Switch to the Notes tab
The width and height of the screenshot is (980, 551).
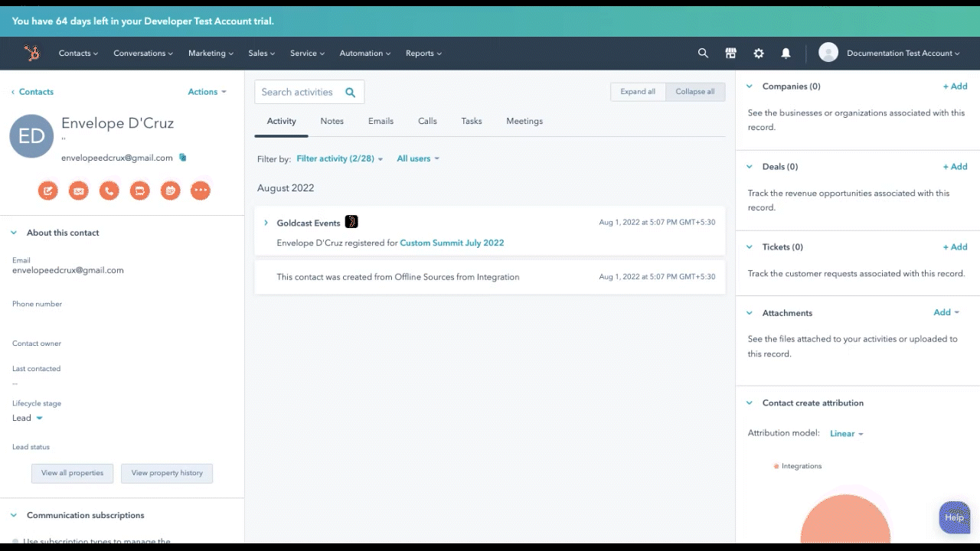click(332, 121)
